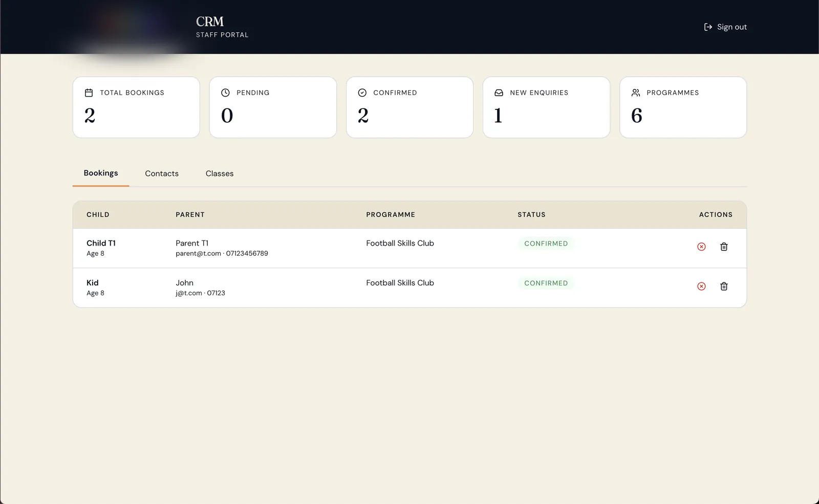Click the NEW ENQUIRIES label

539,93
